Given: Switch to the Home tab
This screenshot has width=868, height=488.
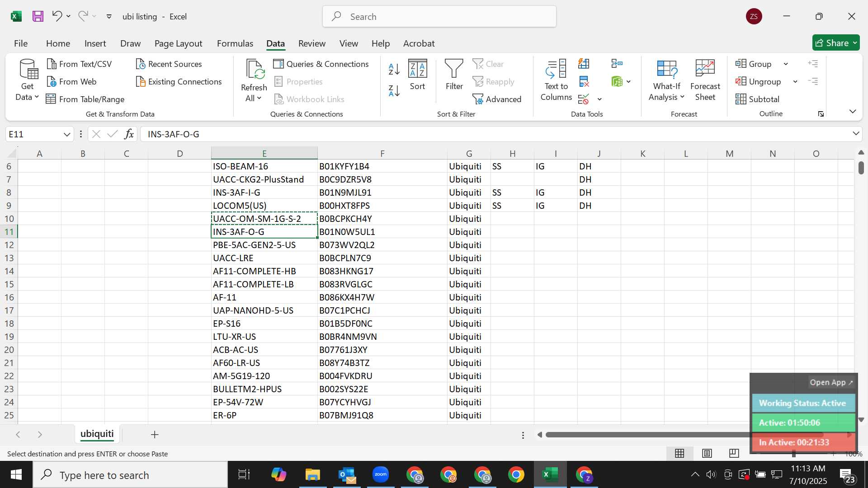Looking at the screenshot, I should (58, 43).
